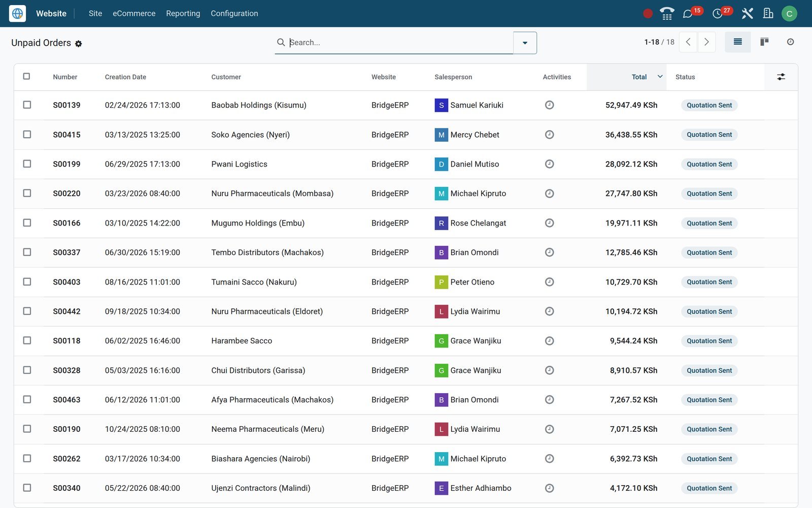Click the Unpaid Orders settings gear
The image size is (812, 508).
pos(78,44)
